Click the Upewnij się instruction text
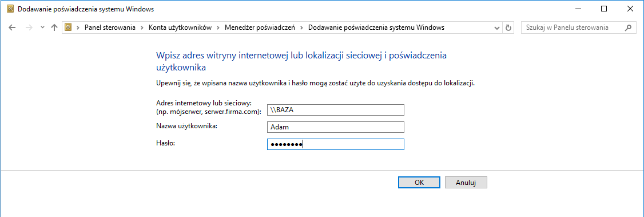Viewport: 644px width, 217px height. tap(316, 83)
